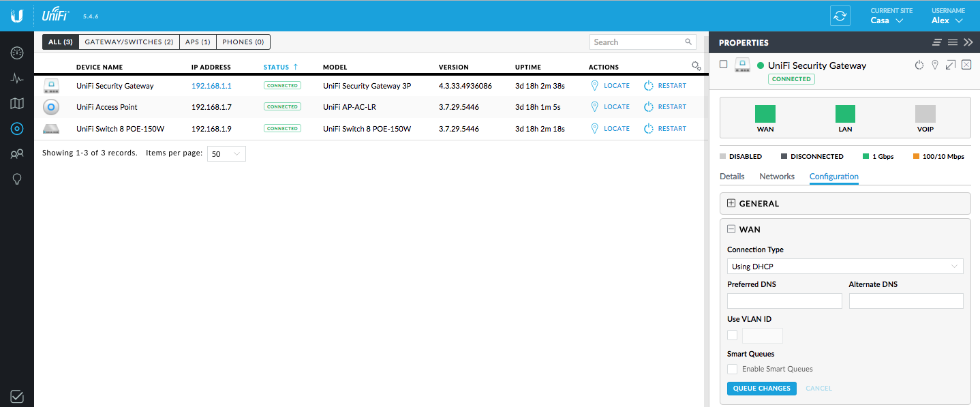980x407 pixels.
Task: Click the VERSION column header
Action: (x=454, y=67)
